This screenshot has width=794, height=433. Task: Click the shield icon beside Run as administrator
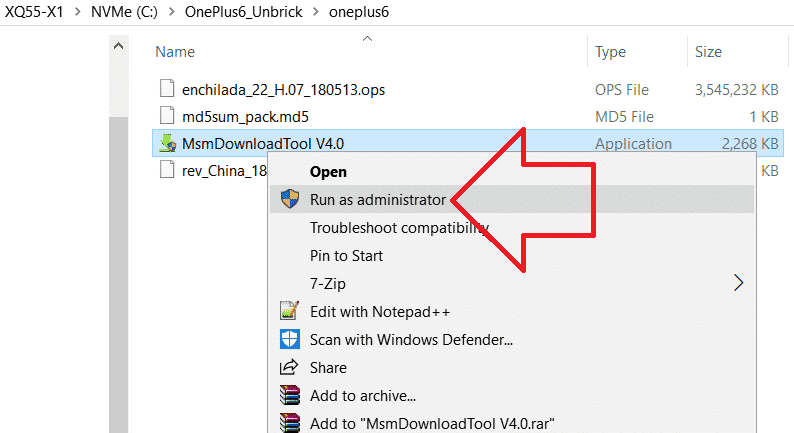coord(290,199)
